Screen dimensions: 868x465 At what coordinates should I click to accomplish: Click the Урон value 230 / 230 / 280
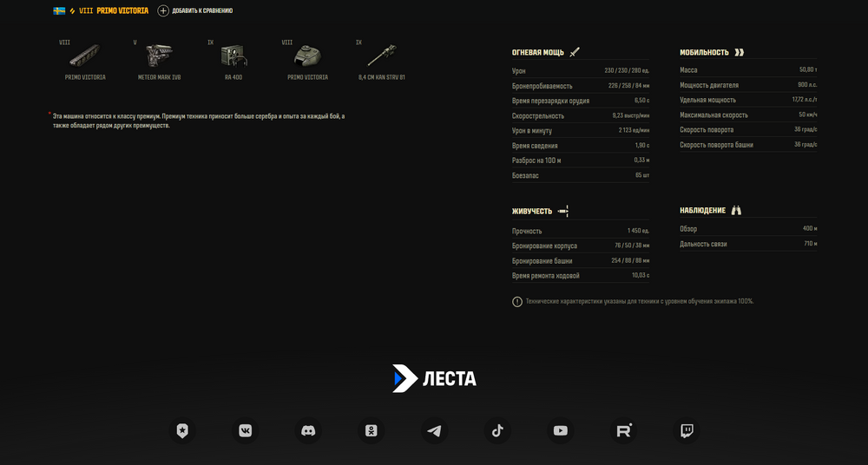[627, 71]
